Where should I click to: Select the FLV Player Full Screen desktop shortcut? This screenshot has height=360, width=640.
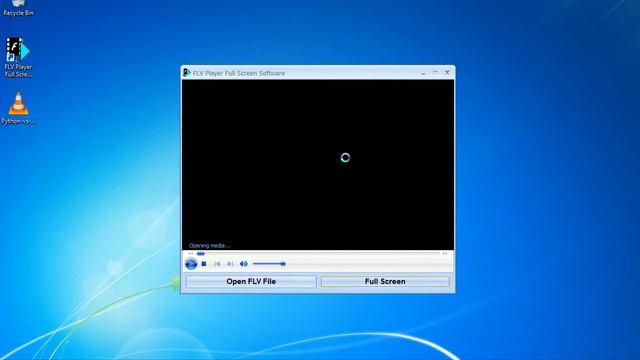18,57
